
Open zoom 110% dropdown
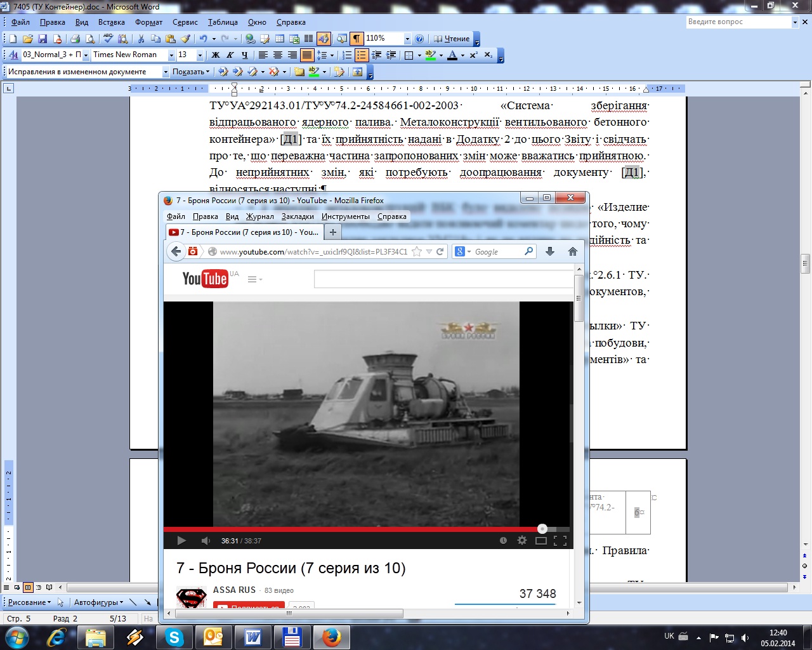click(x=407, y=39)
